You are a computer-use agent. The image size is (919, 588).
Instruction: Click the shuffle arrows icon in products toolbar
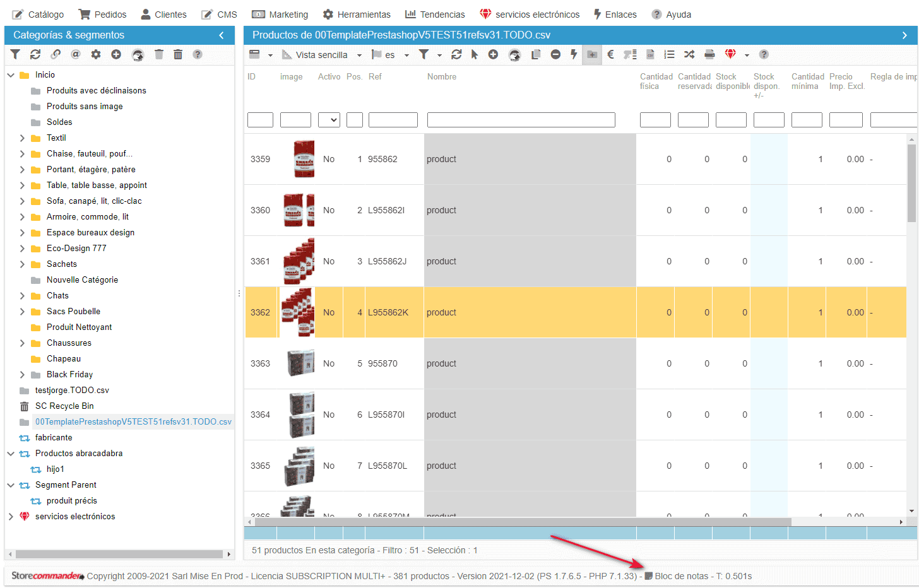(689, 55)
